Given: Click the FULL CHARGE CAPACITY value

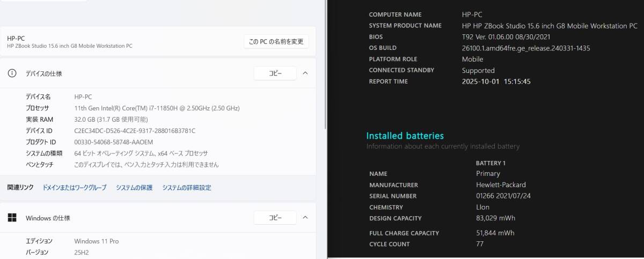Looking at the screenshot, I should point(488,233).
